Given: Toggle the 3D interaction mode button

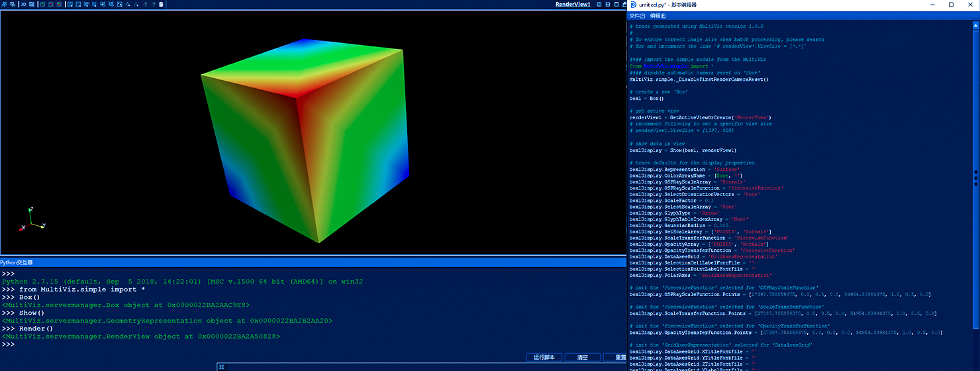Looking at the screenshot, I should point(23,5).
